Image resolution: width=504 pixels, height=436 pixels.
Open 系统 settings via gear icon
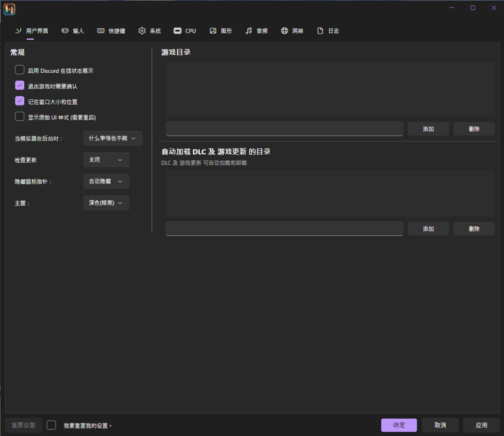142,31
